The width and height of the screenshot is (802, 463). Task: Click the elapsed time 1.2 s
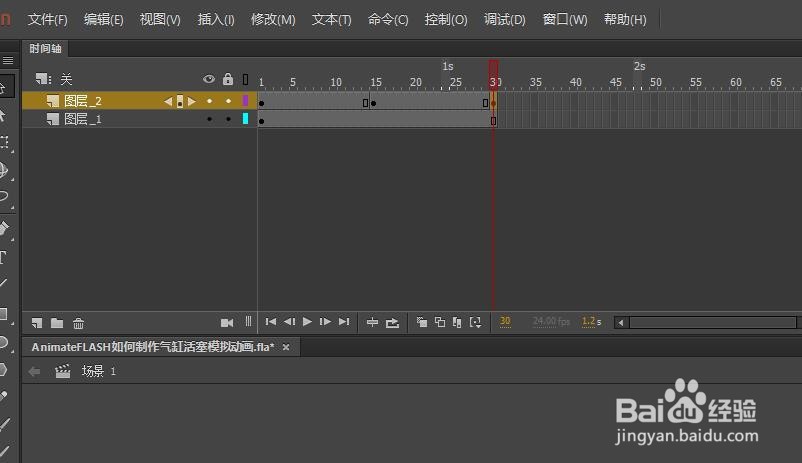(591, 321)
